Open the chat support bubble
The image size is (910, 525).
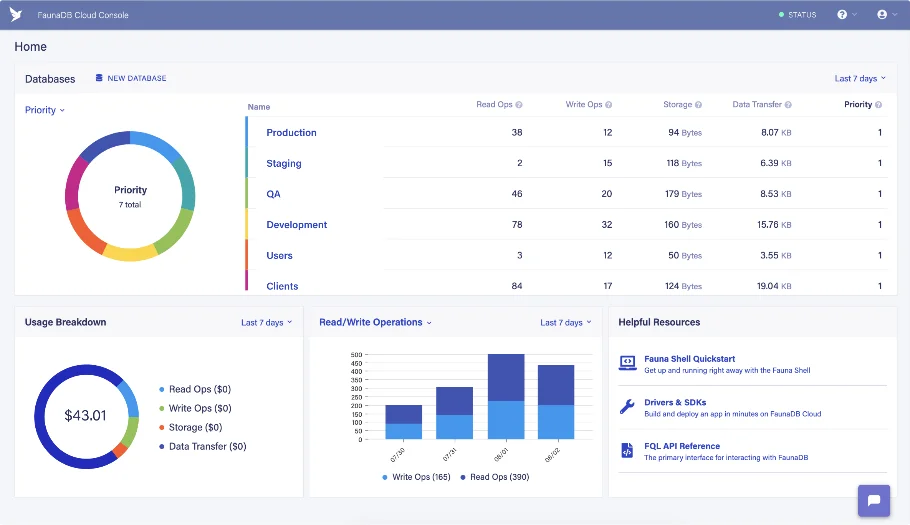[873, 500]
